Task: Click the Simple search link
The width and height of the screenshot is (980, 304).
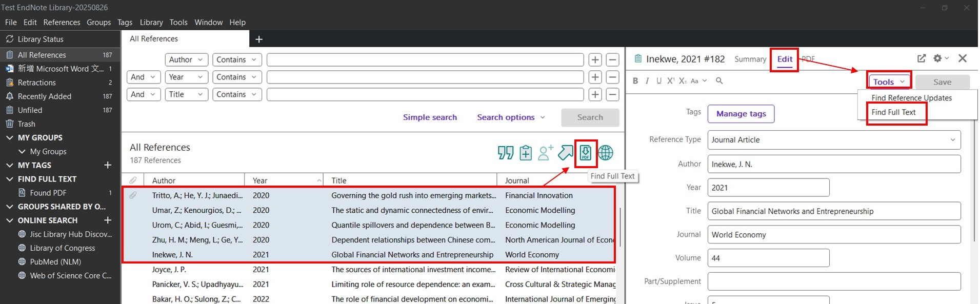Action: [x=430, y=117]
